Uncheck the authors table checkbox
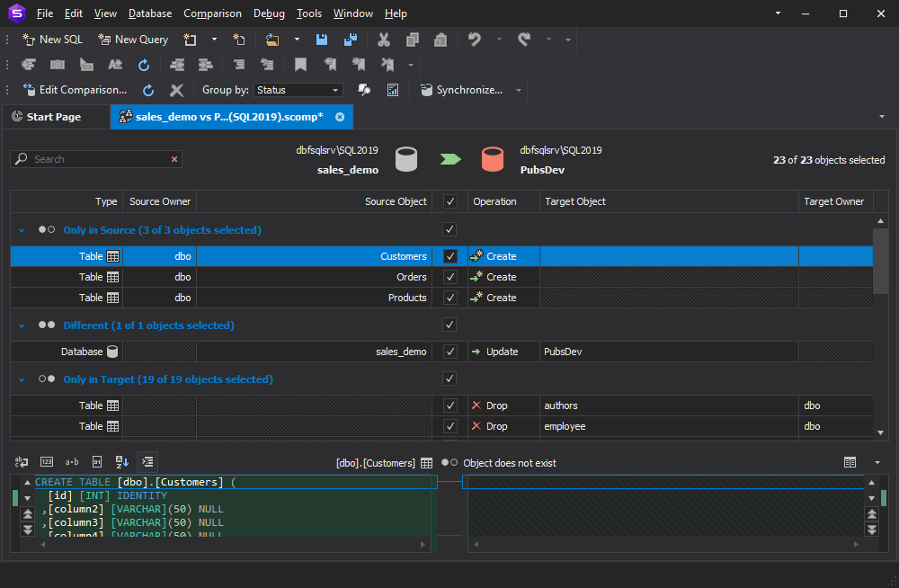Image resolution: width=899 pixels, height=588 pixels. coord(450,405)
